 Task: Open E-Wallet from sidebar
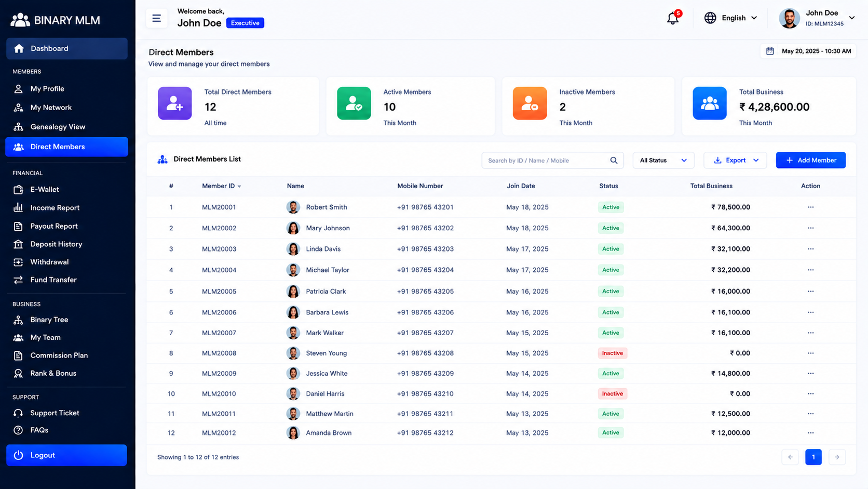tap(45, 190)
